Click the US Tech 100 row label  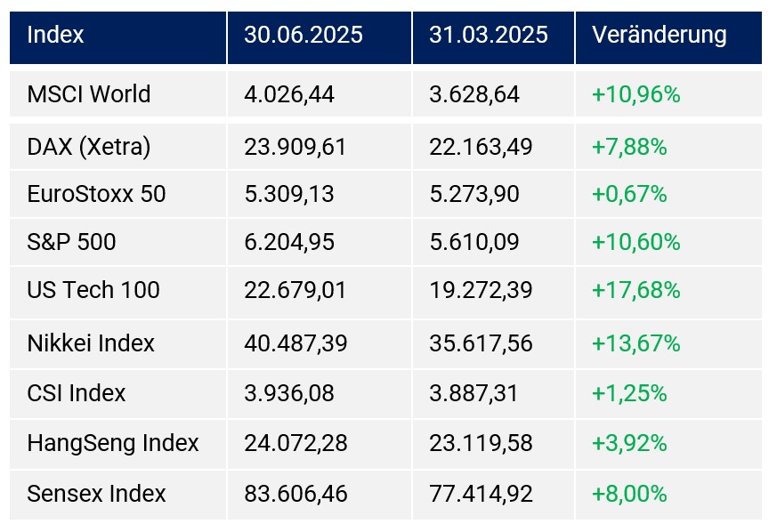[x=93, y=290]
